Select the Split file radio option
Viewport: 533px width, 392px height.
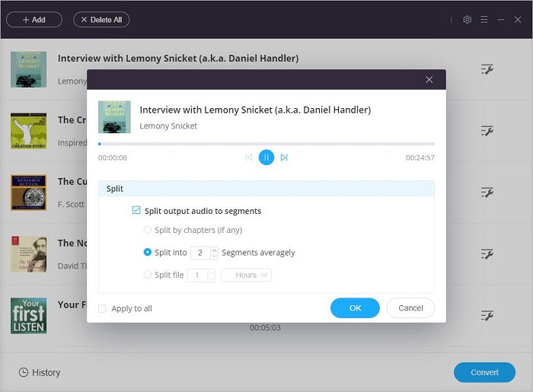pos(147,275)
